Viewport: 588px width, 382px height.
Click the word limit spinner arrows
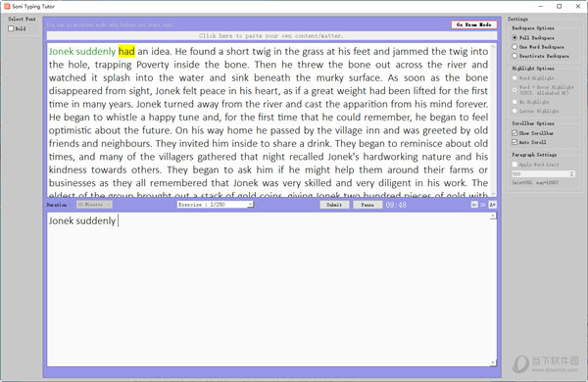point(571,174)
